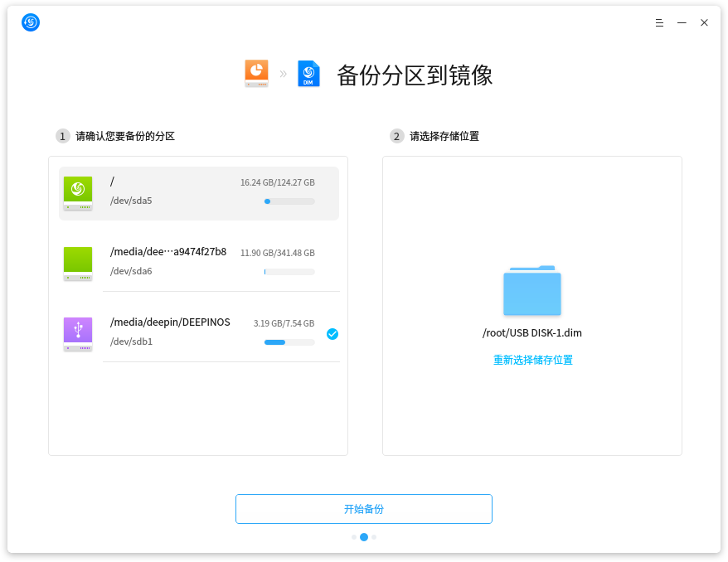This screenshot has width=728, height=562.
Task: Click the USB drive icon for /dev/sdb1
Action: click(x=77, y=332)
